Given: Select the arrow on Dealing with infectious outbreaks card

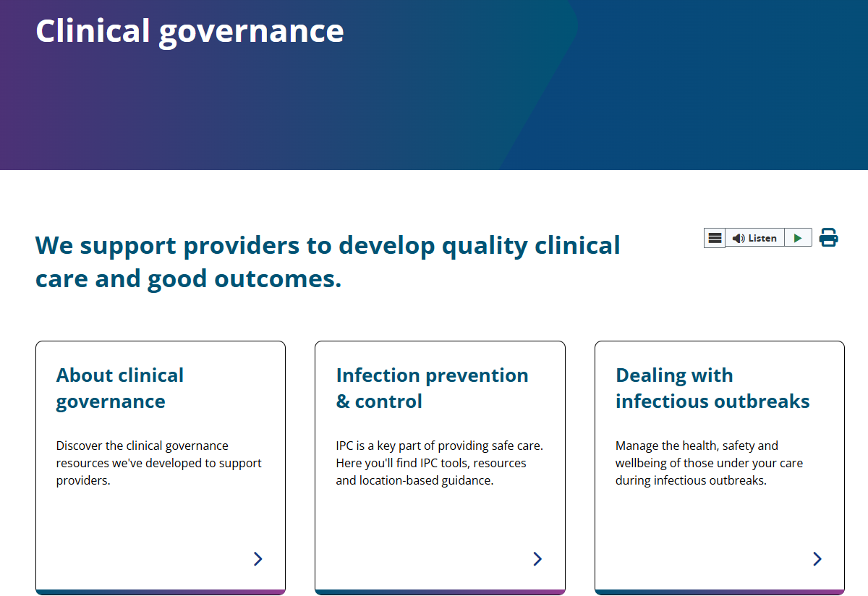Looking at the screenshot, I should click(x=817, y=558).
